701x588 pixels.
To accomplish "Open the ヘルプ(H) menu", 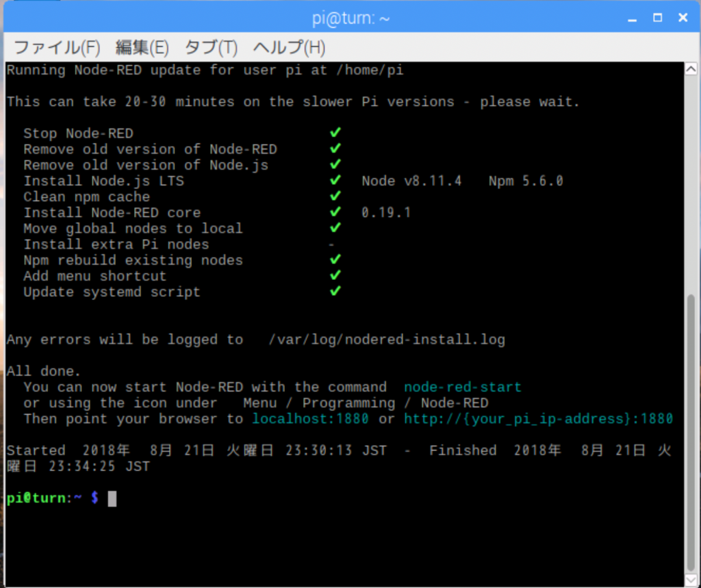I will (290, 47).
